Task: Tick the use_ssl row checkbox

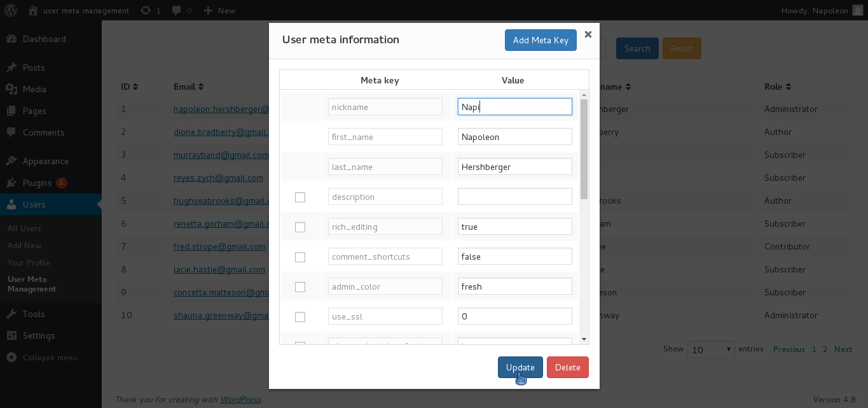Action: tap(300, 317)
